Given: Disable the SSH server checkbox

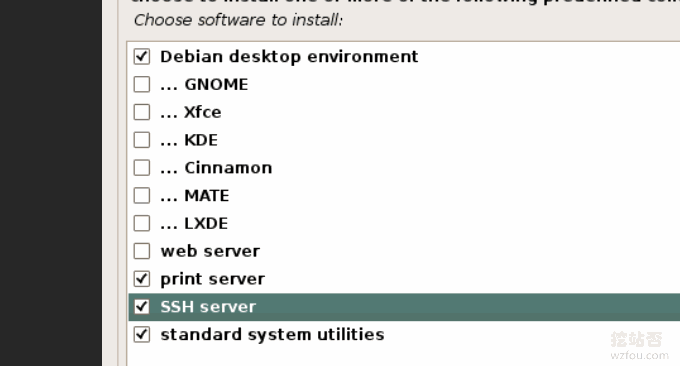Looking at the screenshot, I should 142,307.
